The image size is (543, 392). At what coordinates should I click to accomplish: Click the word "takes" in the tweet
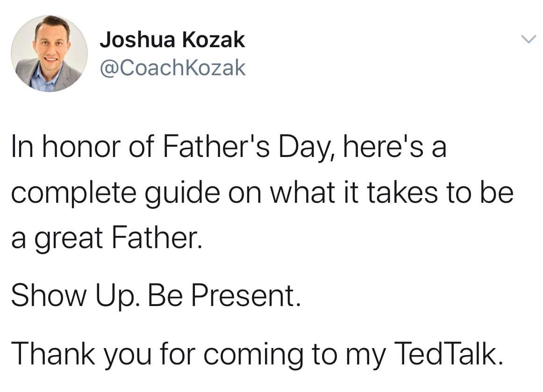coord(402,192)
